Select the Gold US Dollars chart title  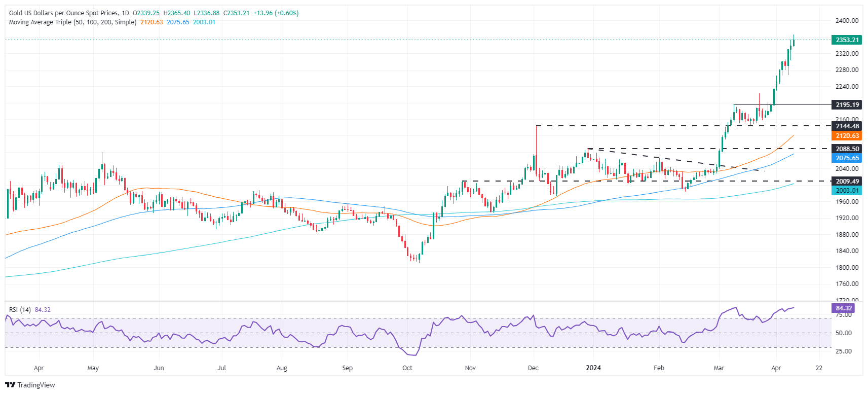(64, 13)
